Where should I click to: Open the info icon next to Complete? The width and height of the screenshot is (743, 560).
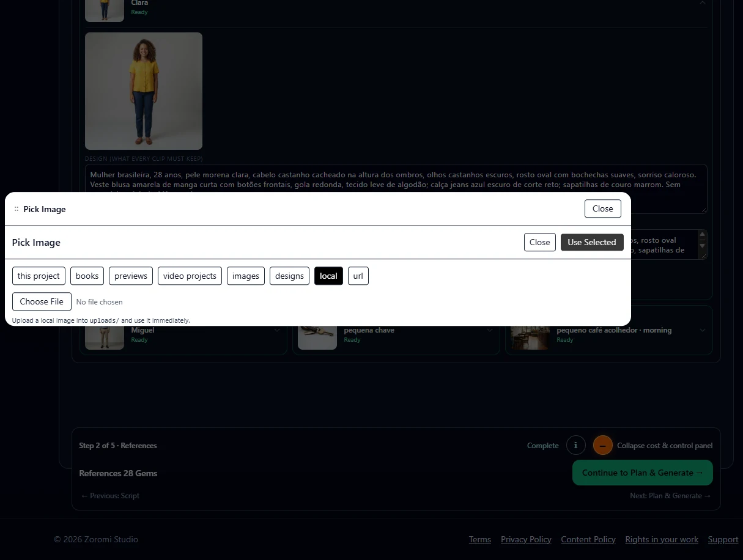click(576, 445)
